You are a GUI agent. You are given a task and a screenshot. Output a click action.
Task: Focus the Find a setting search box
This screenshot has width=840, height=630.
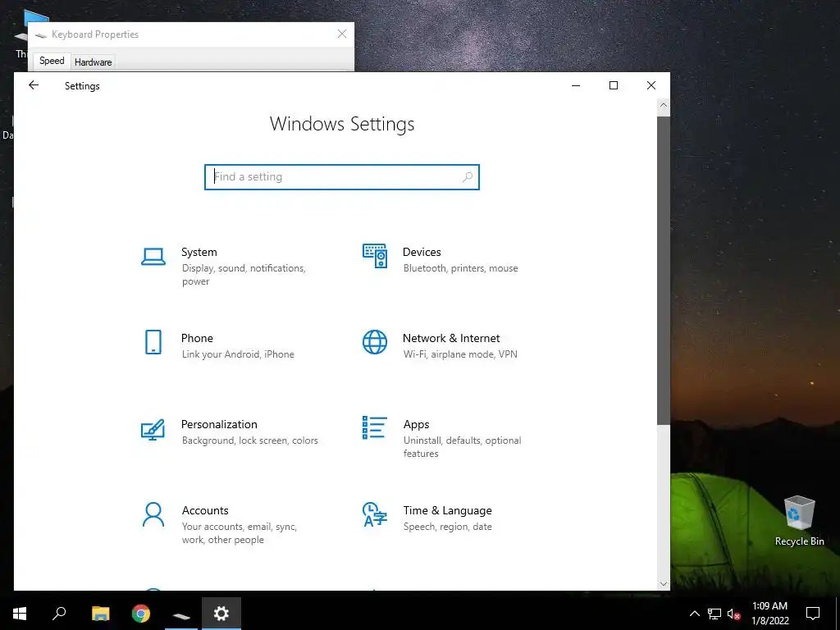pos(342,177)
